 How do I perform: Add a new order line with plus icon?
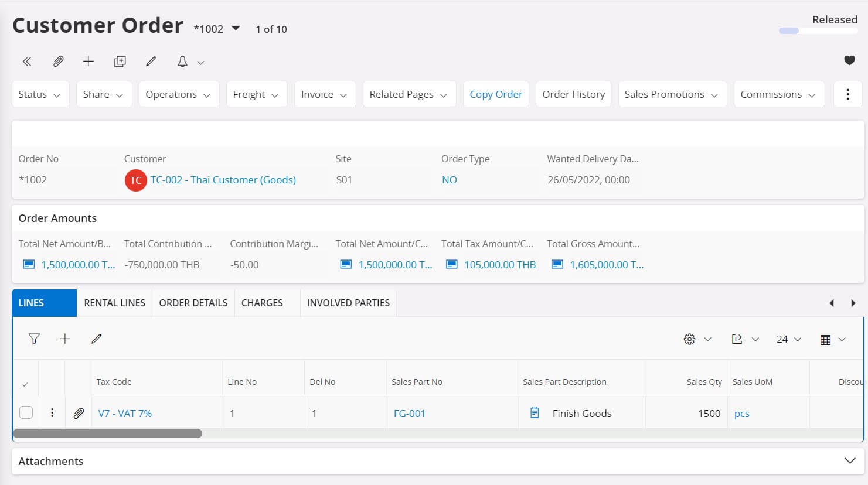(65, 339)
